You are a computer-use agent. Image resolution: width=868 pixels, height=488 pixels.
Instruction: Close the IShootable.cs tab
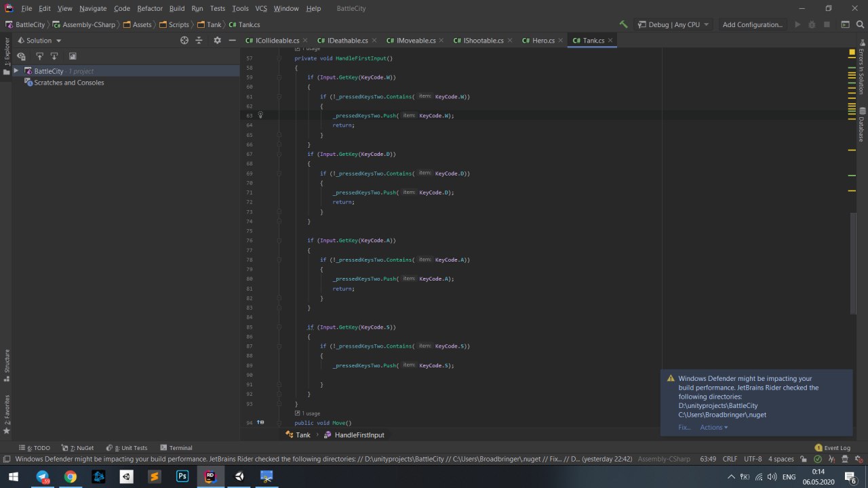click(x=509, y=41)
